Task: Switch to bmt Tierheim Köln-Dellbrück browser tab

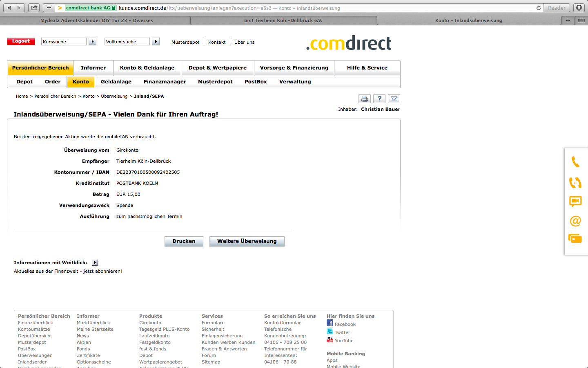Action: (283, 20)
